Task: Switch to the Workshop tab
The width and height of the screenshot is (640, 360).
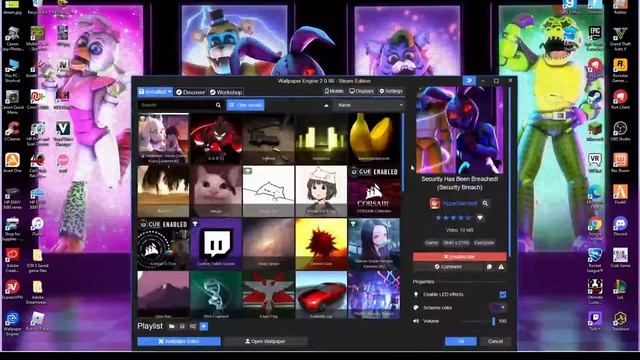Action: click(x=226, y=92)
